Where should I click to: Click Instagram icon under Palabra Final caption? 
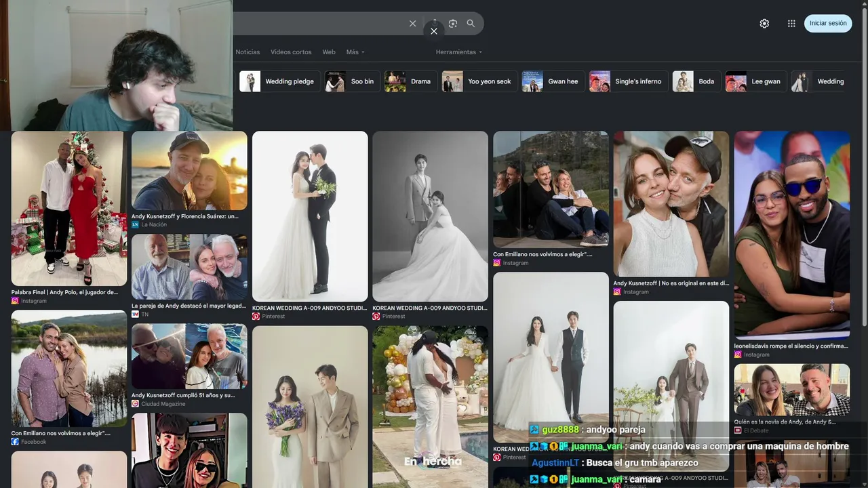(15, 301)
